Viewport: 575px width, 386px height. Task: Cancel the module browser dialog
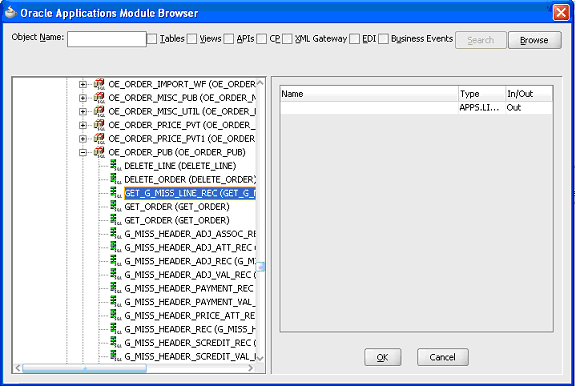pyautogui.click(x=443, y=357)
